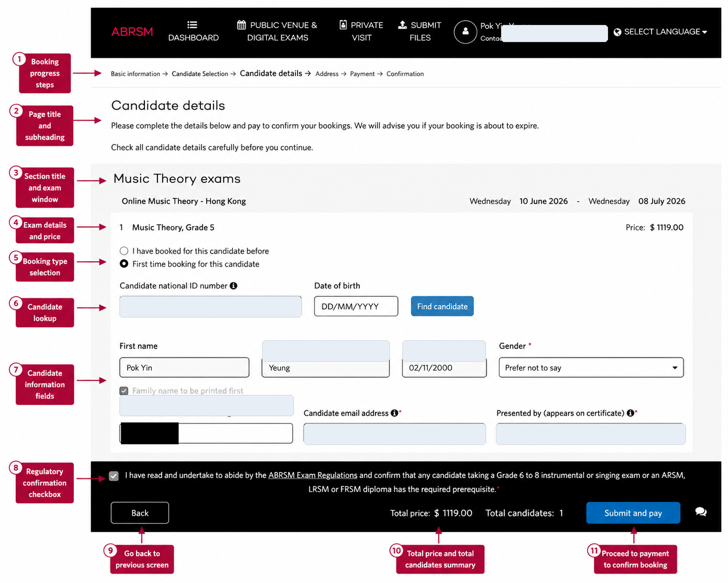Click the info icon beside Candidate email address

[395, 413]
